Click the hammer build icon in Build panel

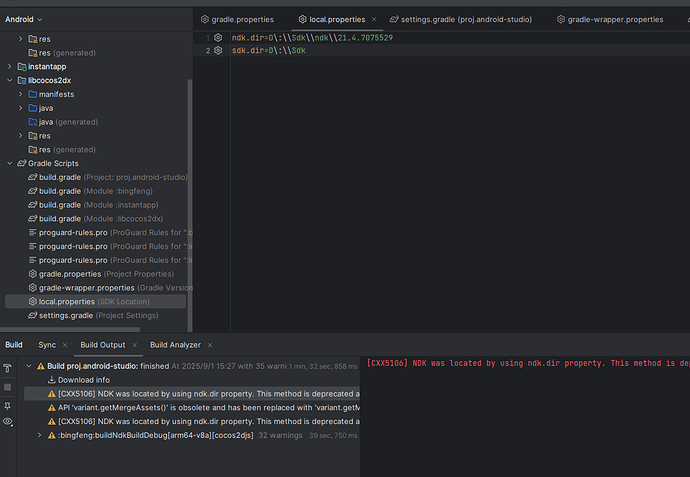pos(8,368)
